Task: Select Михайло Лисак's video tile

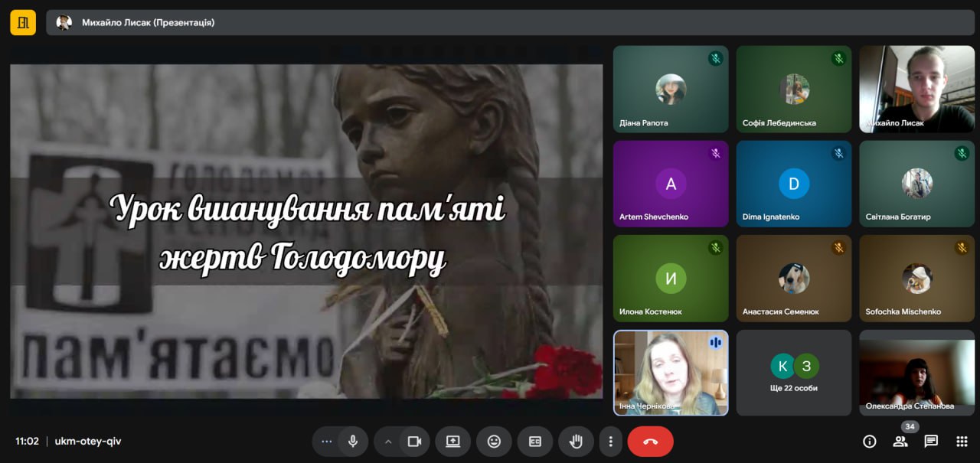Action: [x=916, y=89]
